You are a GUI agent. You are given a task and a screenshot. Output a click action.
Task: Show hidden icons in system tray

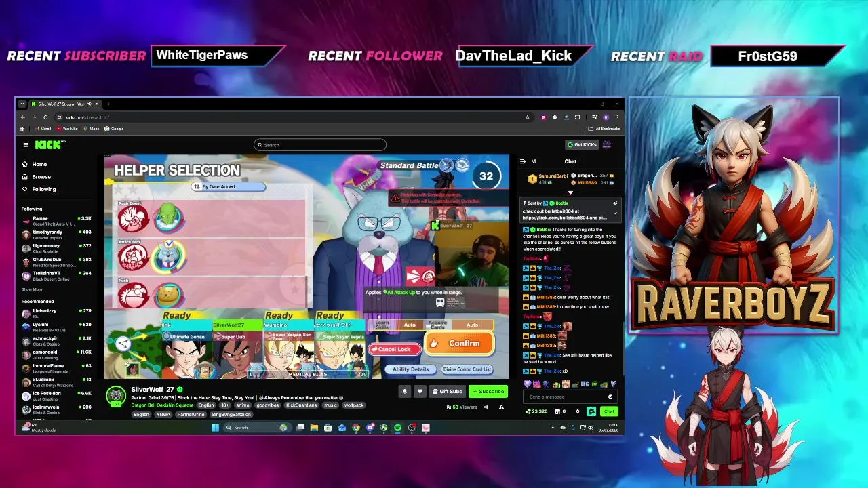click(x=552, y=428)
